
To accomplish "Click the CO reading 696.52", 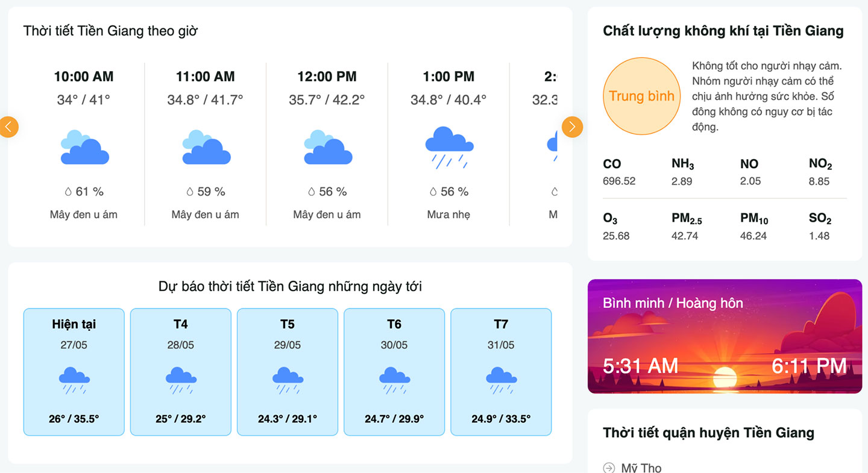I will (x=619, y=181).
